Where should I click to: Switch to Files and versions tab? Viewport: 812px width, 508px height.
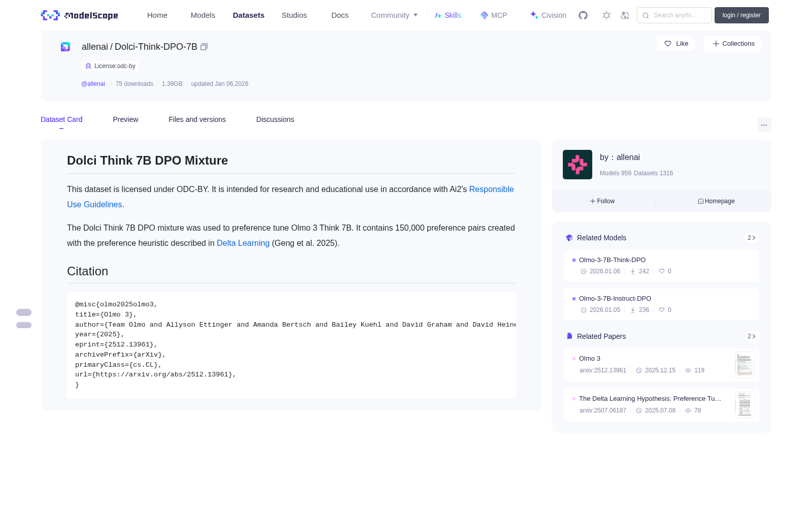coord(197,119)
